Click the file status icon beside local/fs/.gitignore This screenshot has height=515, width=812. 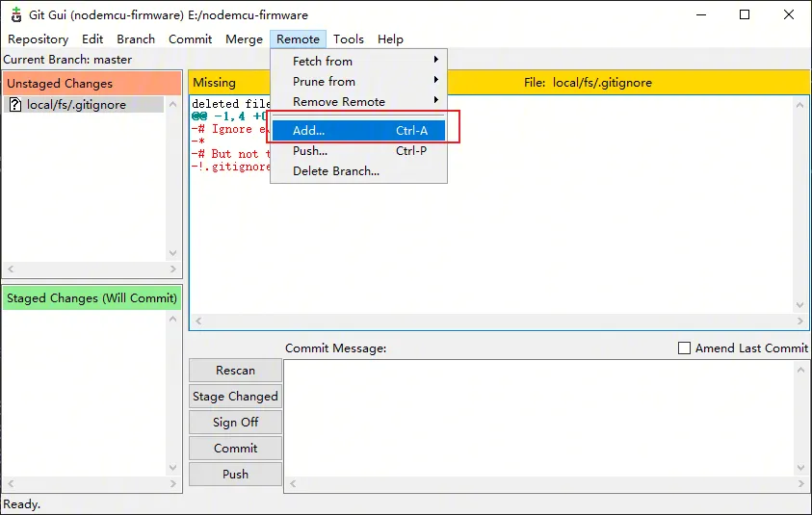[14, 105]
